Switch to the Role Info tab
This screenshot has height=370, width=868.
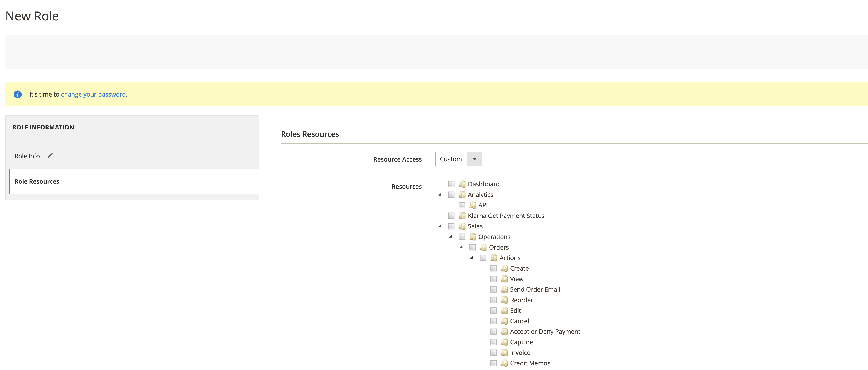click(x=27, y=156)
